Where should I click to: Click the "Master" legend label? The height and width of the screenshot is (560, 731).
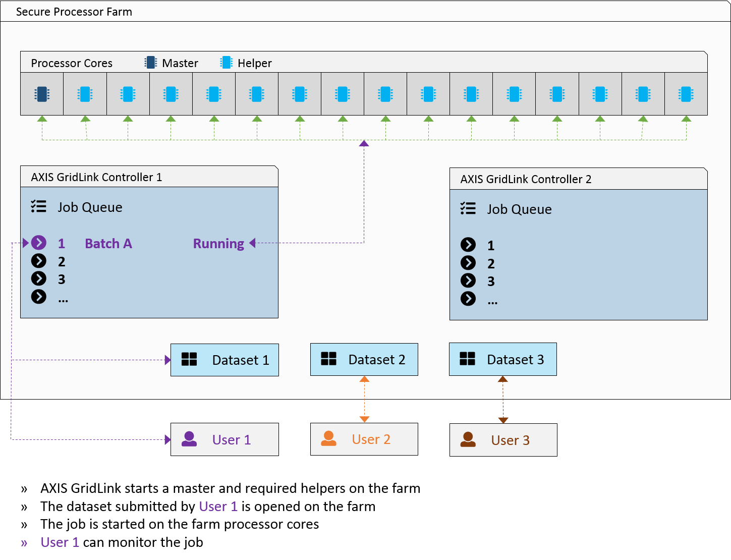[180, 63]
